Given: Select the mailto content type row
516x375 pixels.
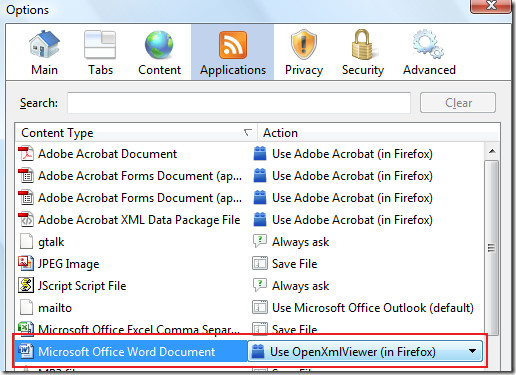Looking at the screenshot, I should [249, 307].
